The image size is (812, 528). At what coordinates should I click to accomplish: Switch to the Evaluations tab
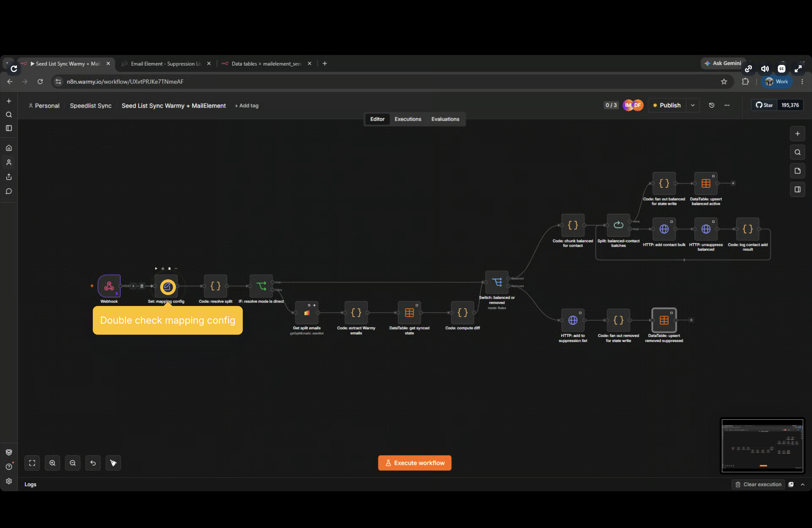pos(445,119)
